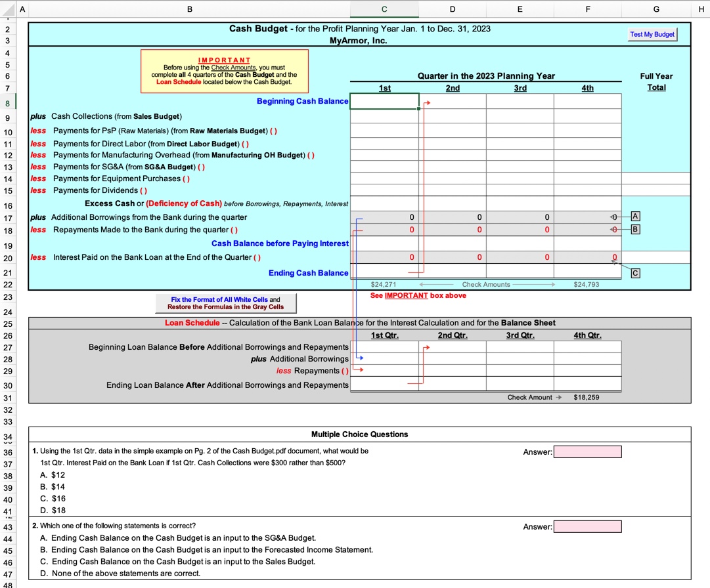
Task: Select the Beginning Cash Balance cell for 1st quarter
Action: 384,101
